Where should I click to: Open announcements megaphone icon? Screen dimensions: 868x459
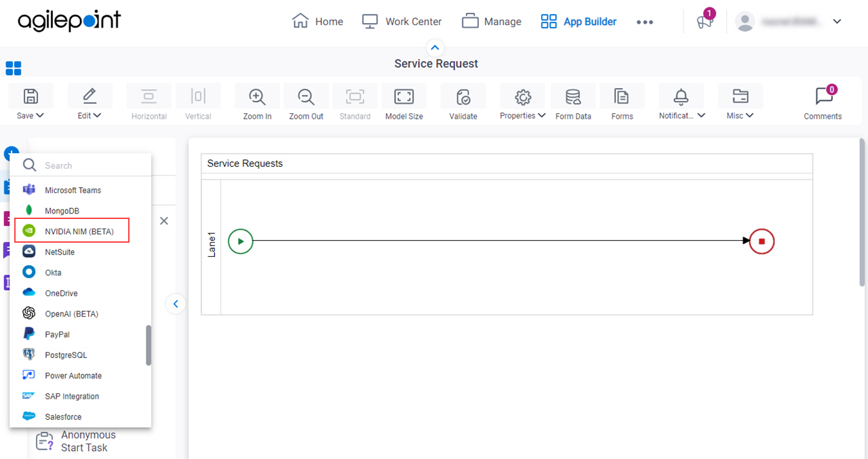[705, 22]
